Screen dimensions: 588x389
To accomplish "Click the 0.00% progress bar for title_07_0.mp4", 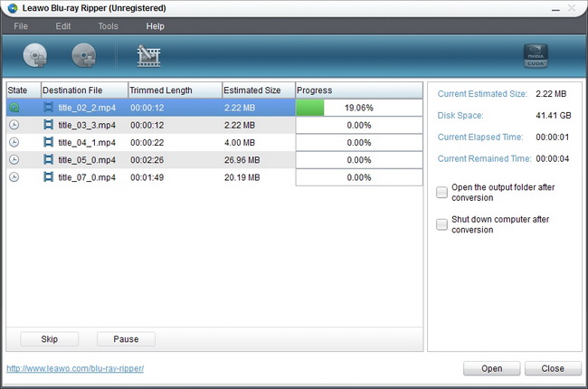I will pos(359,177).
